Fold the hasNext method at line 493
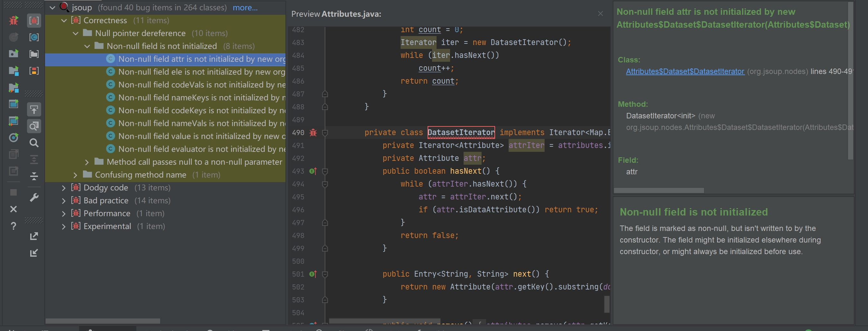Screen dimensions: 868x331 point(325,171)
